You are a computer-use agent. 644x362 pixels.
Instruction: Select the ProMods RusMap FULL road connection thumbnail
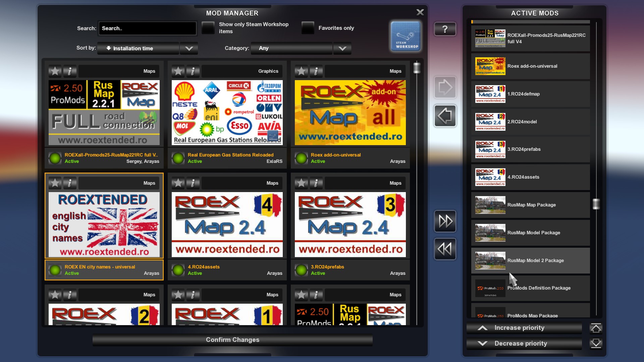tap(104, 113)
